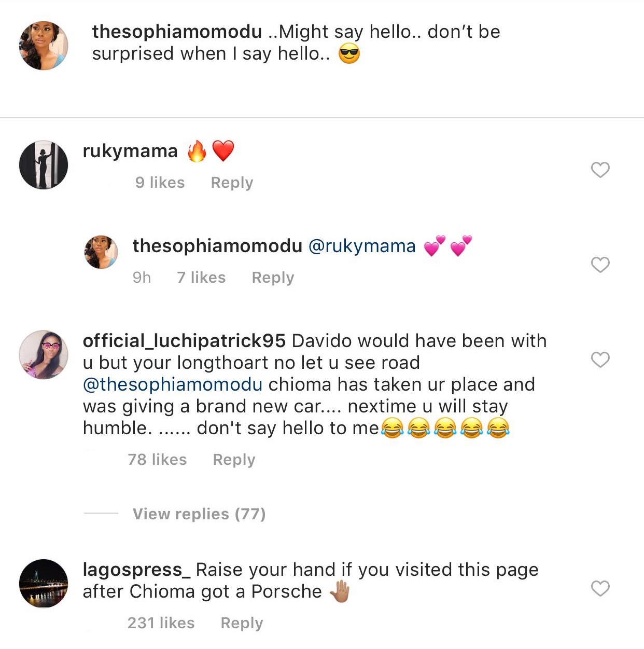Viewport: 644px width, 649px height.
Task: Open lagospress_ profile avatar
Action: coord(44,583)
